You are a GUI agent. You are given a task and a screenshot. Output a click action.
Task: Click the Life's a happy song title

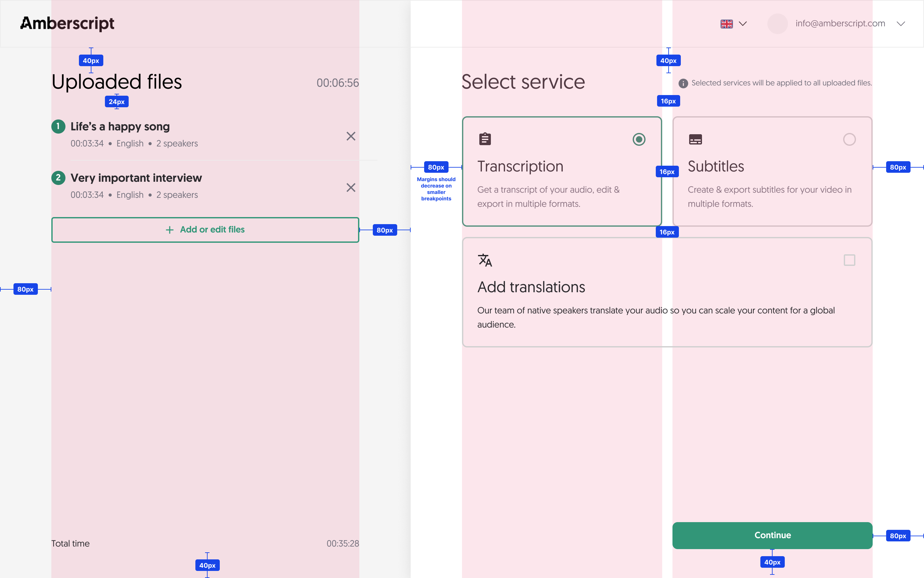pyautogui.click(x=120, y=127)
